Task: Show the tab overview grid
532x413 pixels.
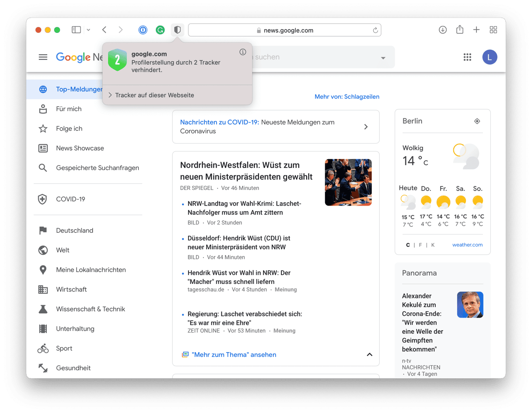Action: click(x=493, y=30)
